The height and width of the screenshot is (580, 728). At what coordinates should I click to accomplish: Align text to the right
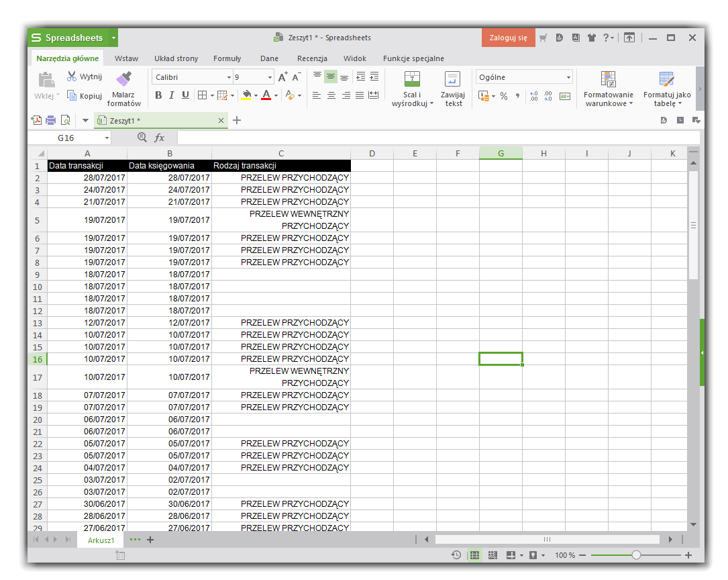(346, 95)
